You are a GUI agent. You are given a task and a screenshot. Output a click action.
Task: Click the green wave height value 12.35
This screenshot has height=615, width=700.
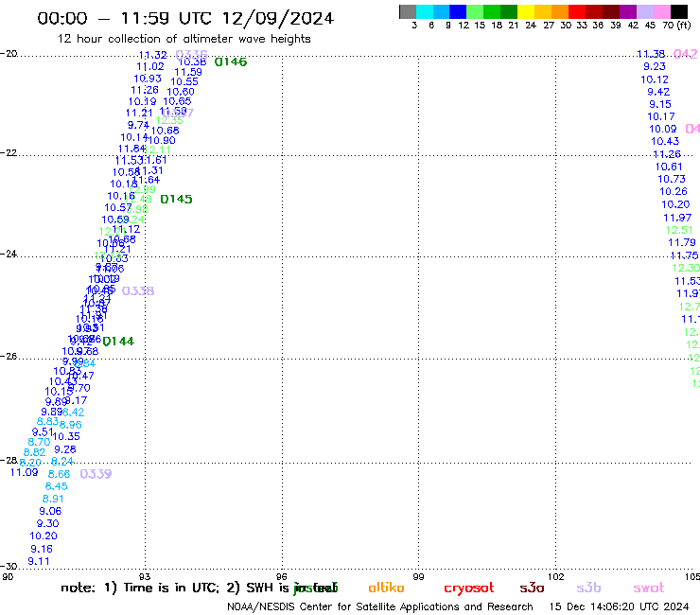pyautogui.click(x=169, y=120)
